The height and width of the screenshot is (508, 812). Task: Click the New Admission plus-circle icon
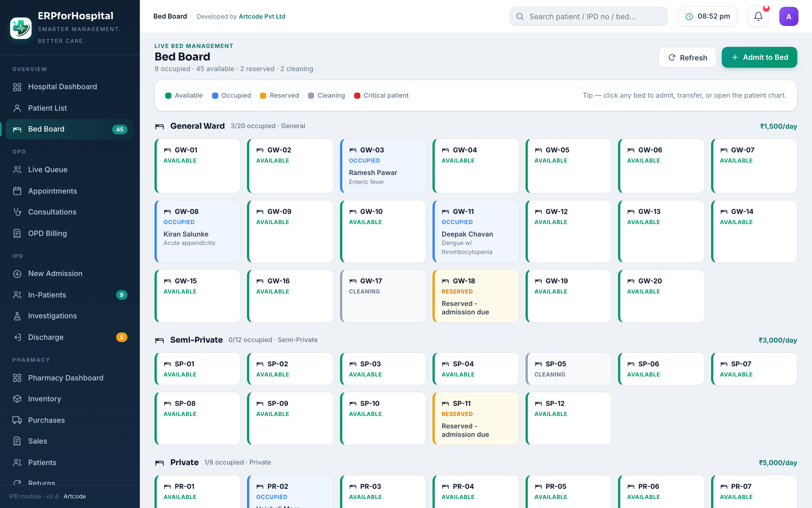click(x=17, y=274)
